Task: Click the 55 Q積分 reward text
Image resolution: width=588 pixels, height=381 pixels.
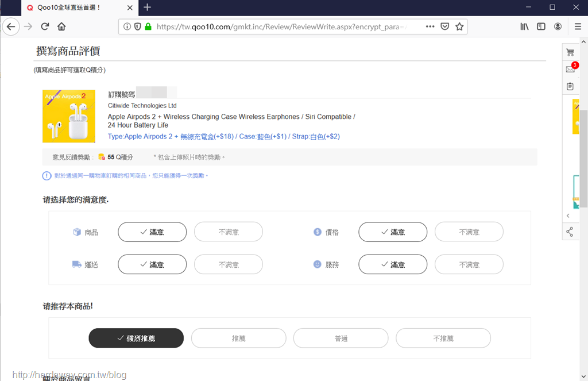Action: (120, 157)
